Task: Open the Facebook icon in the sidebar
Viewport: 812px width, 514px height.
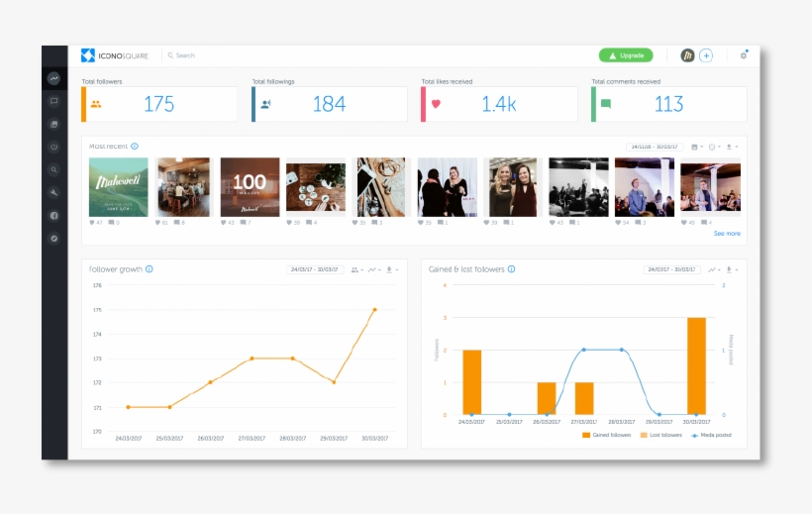Action: point(53,216)
